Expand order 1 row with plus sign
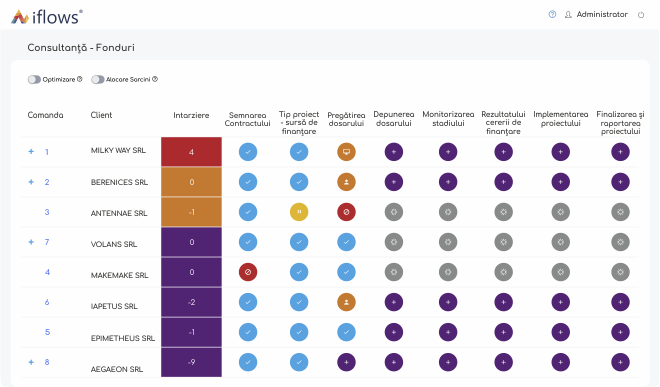The width and height of the screenshot is (660, 387). click(31, 152)
